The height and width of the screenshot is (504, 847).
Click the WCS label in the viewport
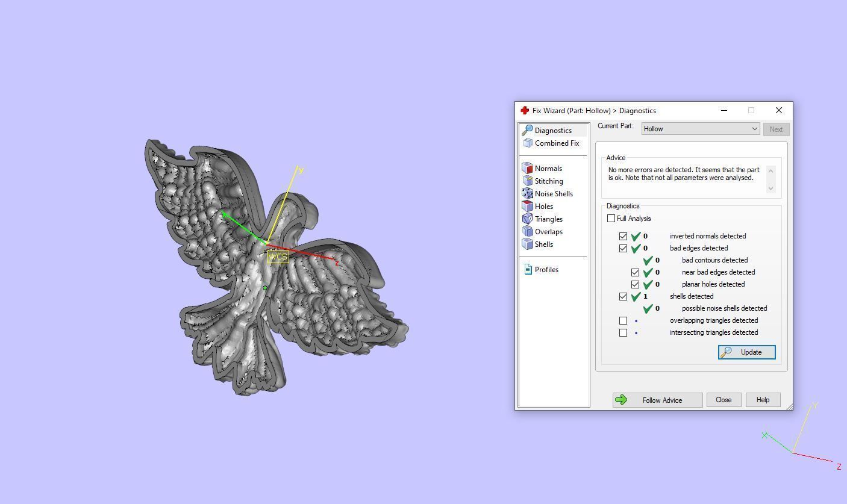278,257
